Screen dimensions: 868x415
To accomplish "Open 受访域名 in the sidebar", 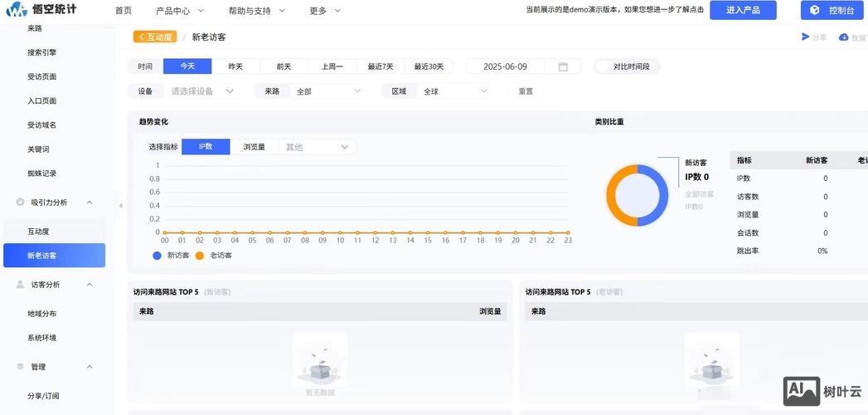I will pos(42,125).
